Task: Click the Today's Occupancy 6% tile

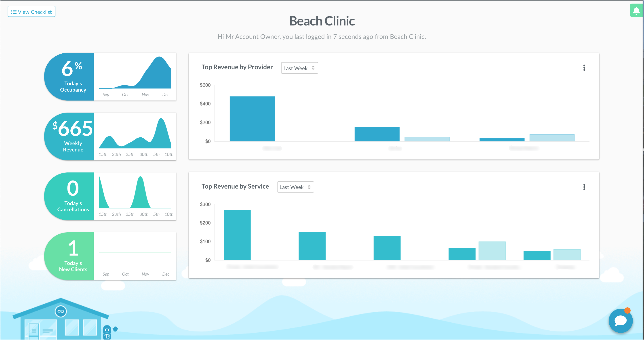Action: point(69,76)
